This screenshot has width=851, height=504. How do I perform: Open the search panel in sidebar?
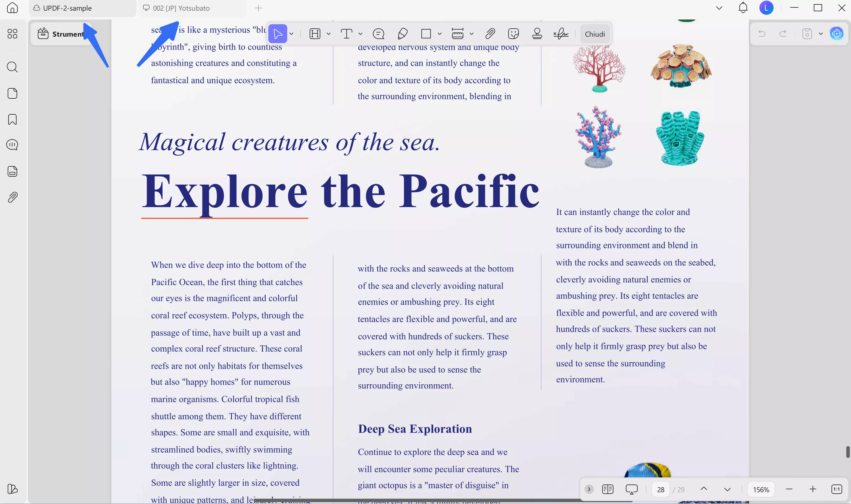pyautogui.click(x=12, y=67)
